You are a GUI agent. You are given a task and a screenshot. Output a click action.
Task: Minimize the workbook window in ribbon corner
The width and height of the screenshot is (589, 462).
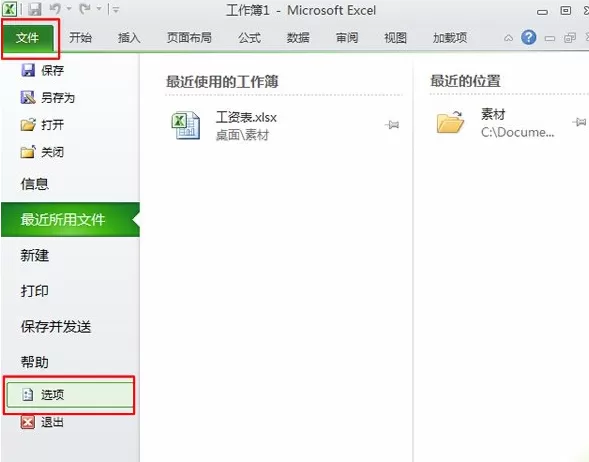click(550, 38)
